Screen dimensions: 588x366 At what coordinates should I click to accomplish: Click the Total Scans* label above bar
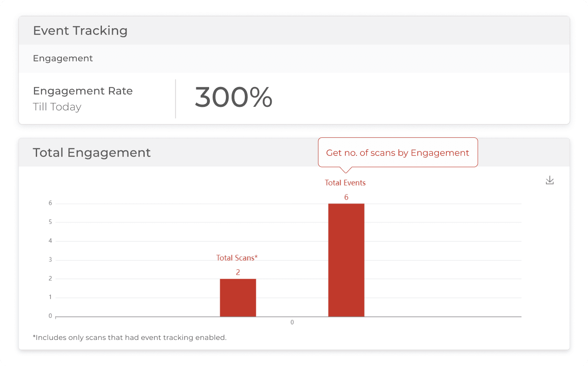(x=237, y=258)
